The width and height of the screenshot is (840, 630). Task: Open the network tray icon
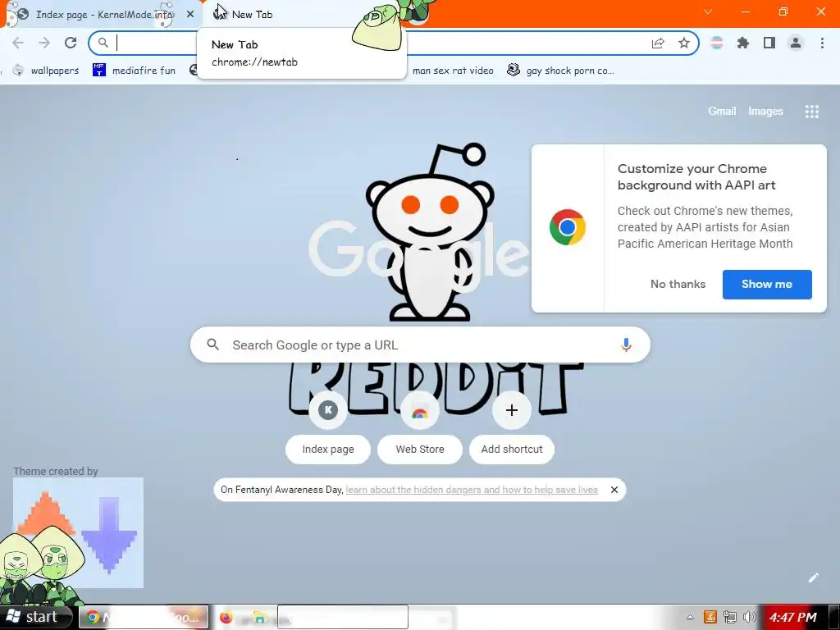pos(729,617)
